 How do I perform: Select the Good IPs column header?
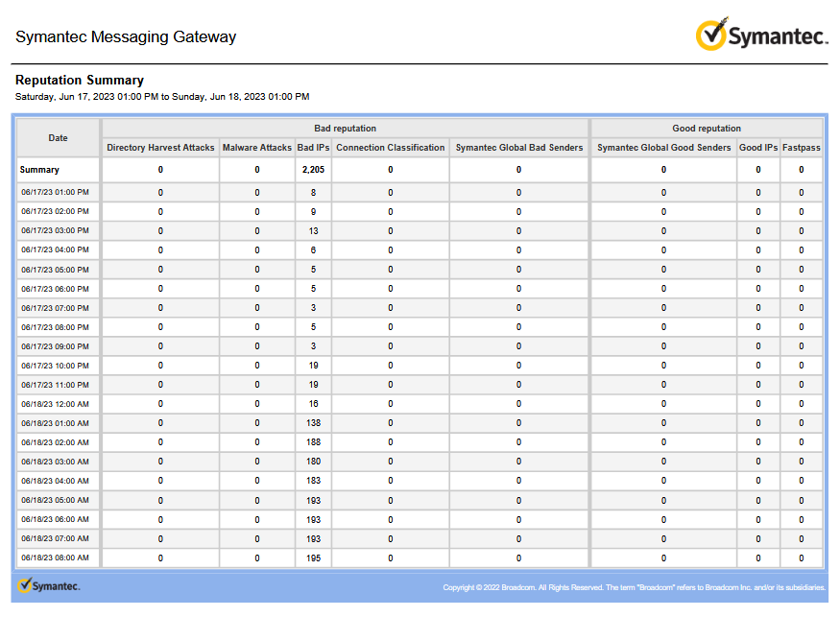pyautogui.click(x=758, y=147)
